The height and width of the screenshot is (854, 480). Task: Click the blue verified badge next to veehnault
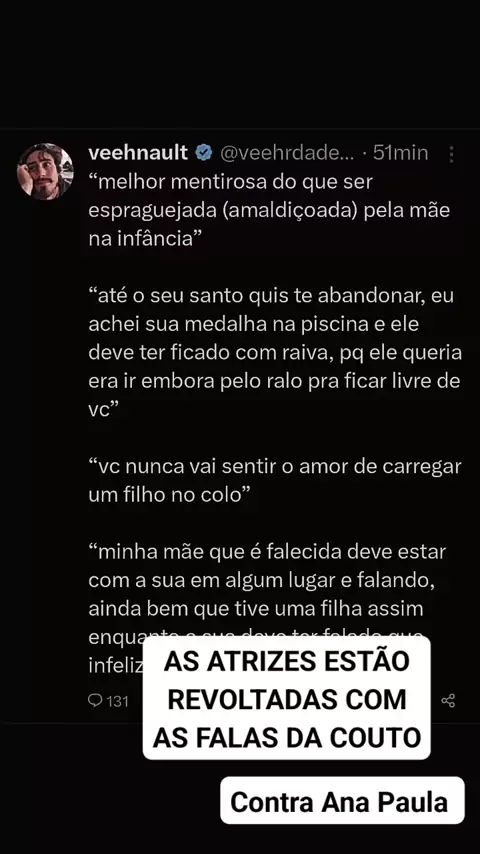coord(204,153)
